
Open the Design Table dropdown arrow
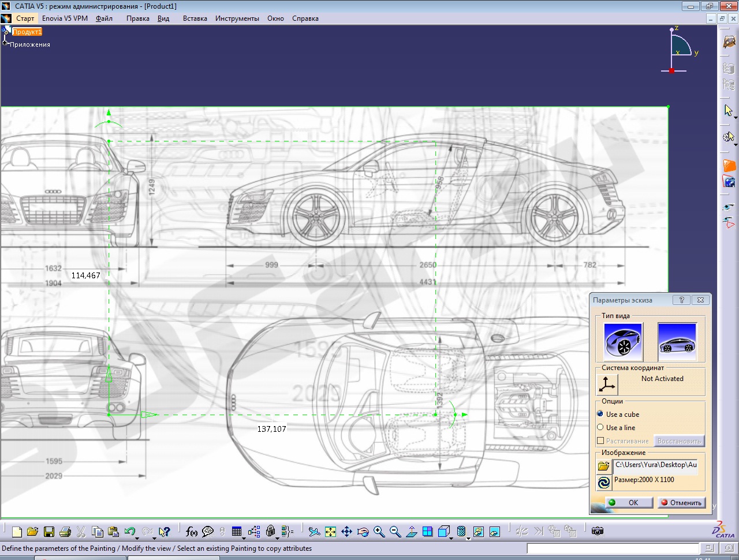(x=244, y=538)
